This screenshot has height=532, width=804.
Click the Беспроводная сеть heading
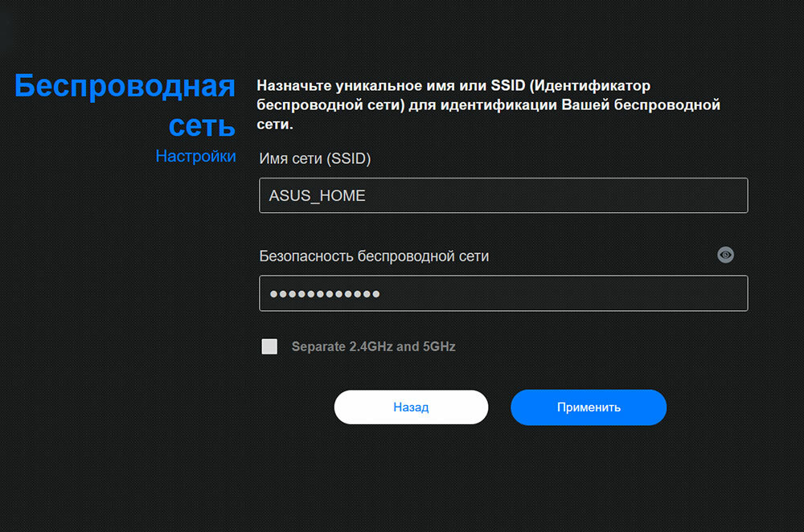click(x=125, y=105)
